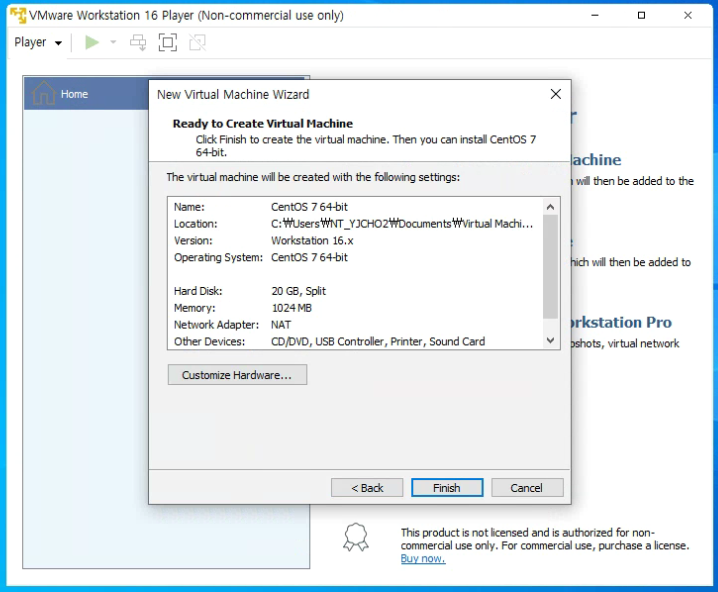Image resolution: width=718 pixels, height=592 pixels.
Task: Close the VMware Workstation Player window
Action: point(688,15)
